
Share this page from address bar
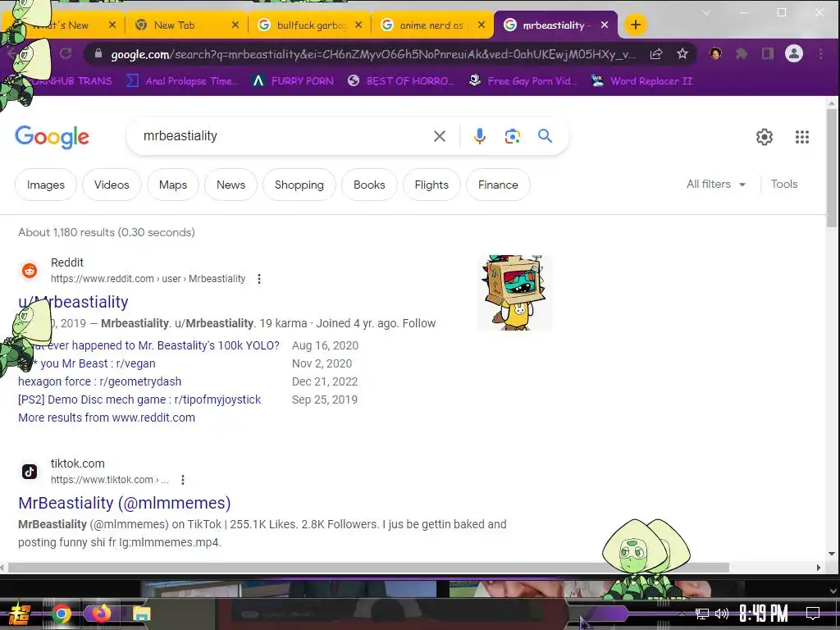[656, 53]
